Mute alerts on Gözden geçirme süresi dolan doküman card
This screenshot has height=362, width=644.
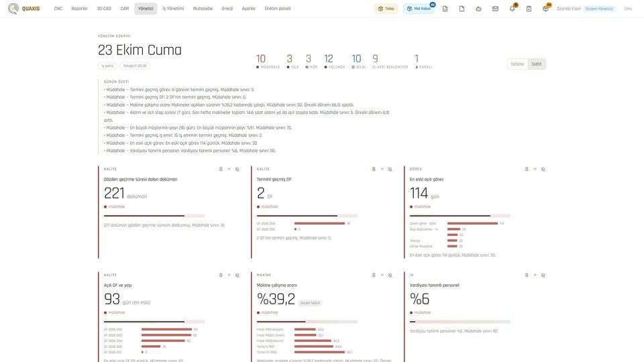(237, 169)
